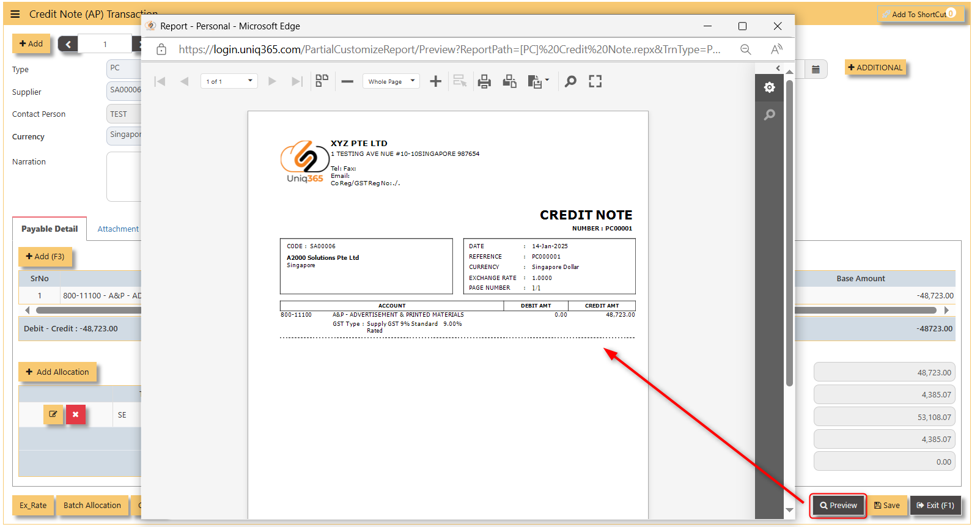Delete the SE allocation row
The height and width of the screenshot is (527, 980).
point(75,415)
